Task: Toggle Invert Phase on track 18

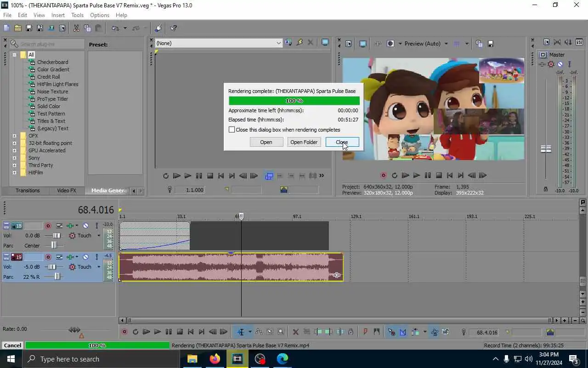Action: (x=59, y=225)
